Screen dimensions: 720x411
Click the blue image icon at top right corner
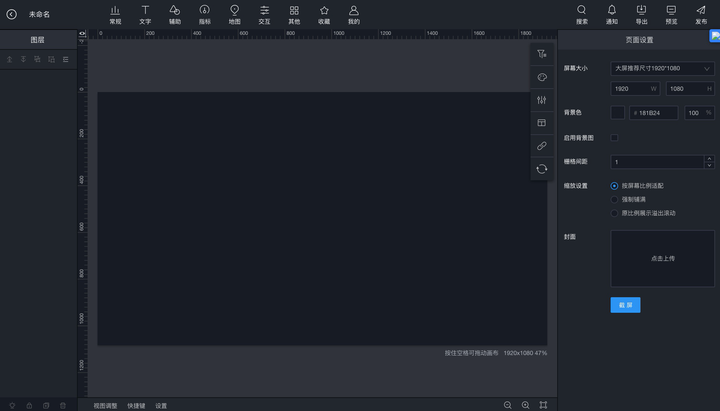coord(715,36)
